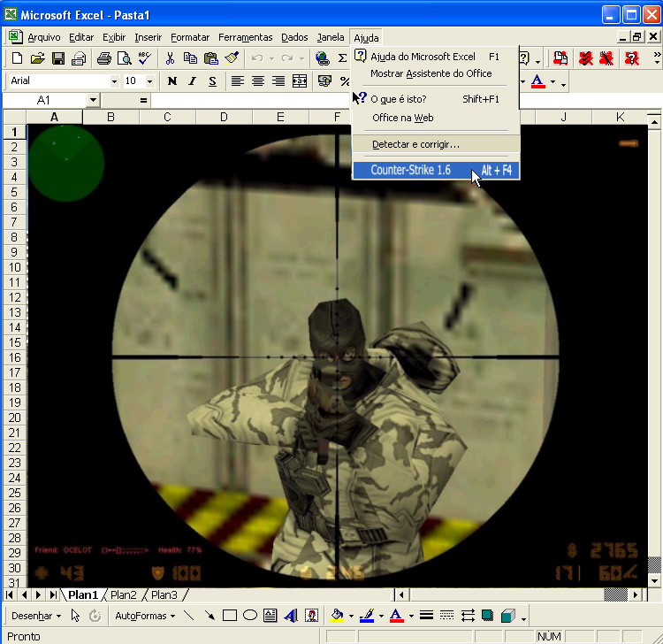This screenshot has width=663, height=644.
Task: Create a new blank workbook
Action: pos(18,58)
